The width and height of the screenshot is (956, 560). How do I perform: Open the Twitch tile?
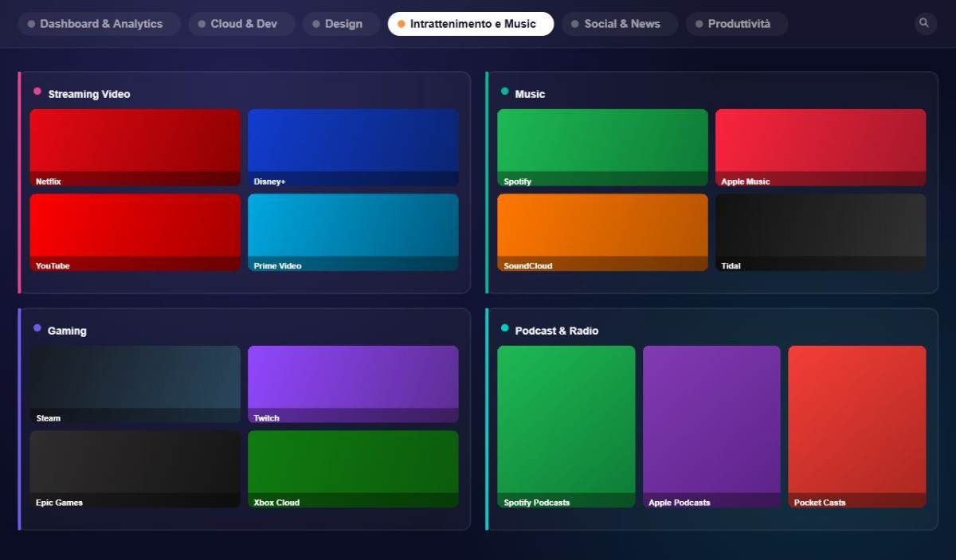coord(353,384)
